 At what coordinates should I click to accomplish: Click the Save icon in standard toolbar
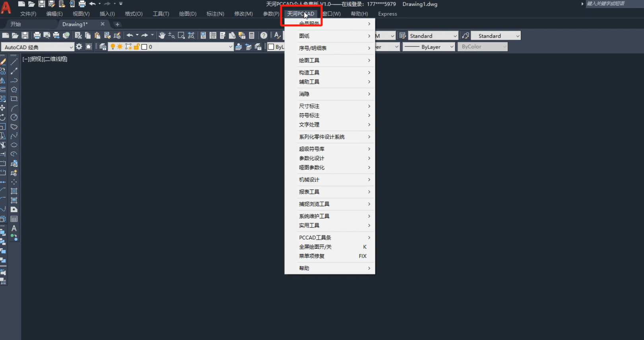25,35
